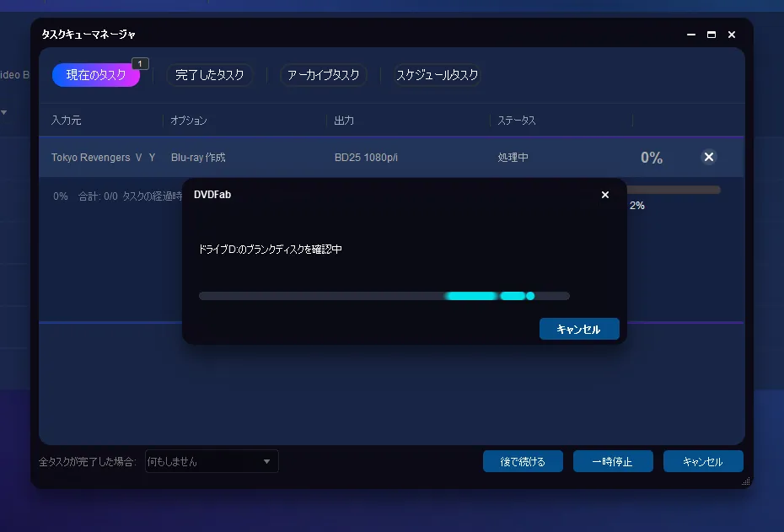Image resolution: width=784 pixels, height=532 pixels.
Task: Minimize the タスクキューマネージャ window
Action: 691,35
